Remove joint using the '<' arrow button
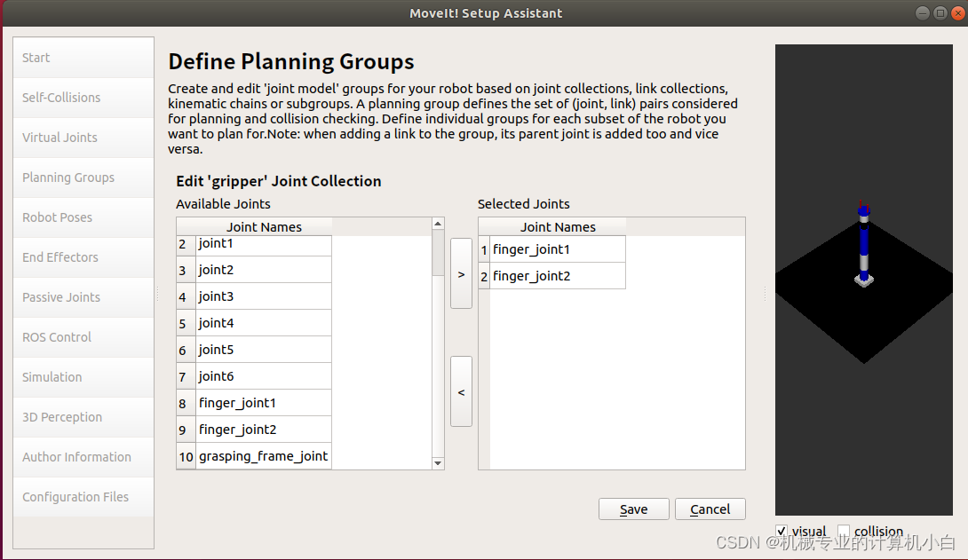 pos(461,390)
